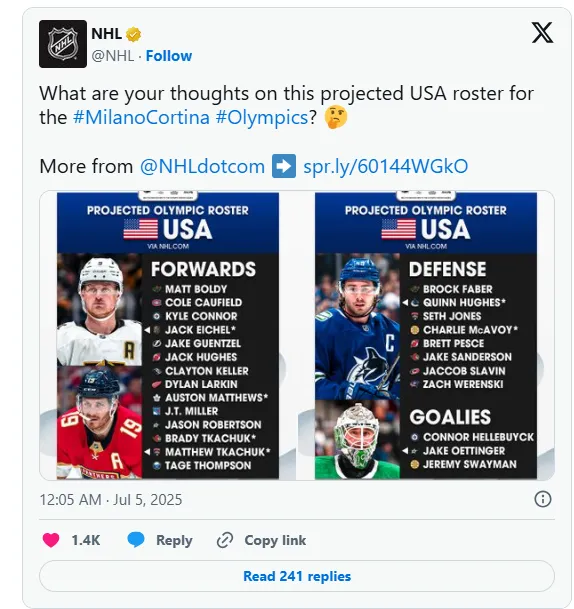
Task: Click the blue reply speech bubble icon
Action: [136, 540]
